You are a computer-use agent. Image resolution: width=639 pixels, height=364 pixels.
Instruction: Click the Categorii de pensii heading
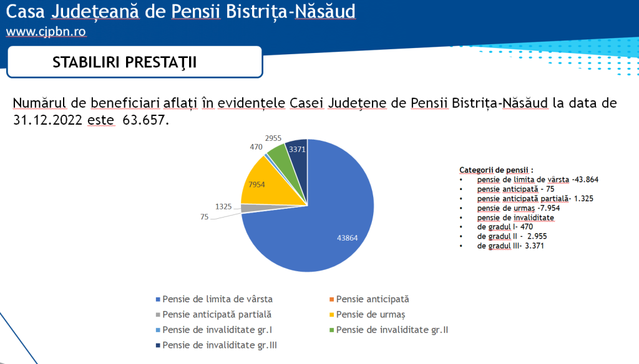pyautogui.click(x=496, y=170)
